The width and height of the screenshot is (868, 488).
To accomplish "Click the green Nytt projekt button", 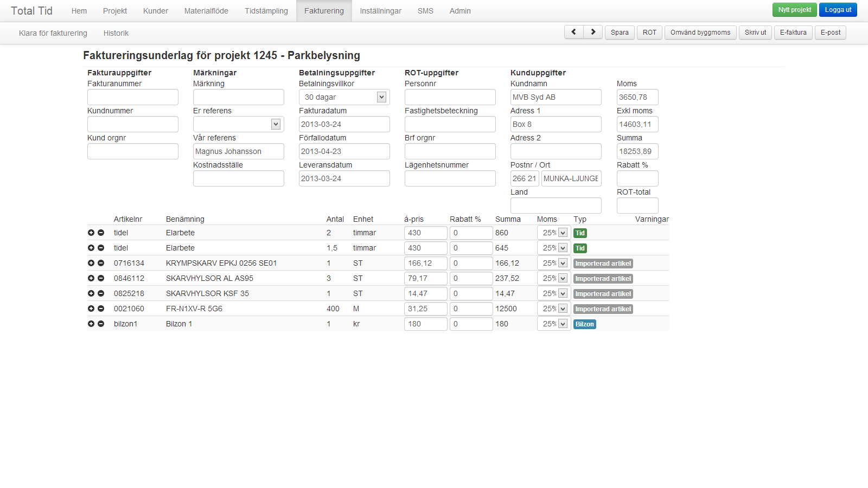I will click(x=794, y=10).
